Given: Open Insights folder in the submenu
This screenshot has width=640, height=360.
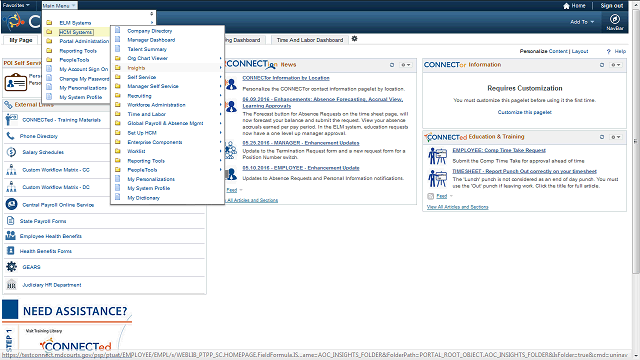Looking at the screenshot, I should coord(136,68).
